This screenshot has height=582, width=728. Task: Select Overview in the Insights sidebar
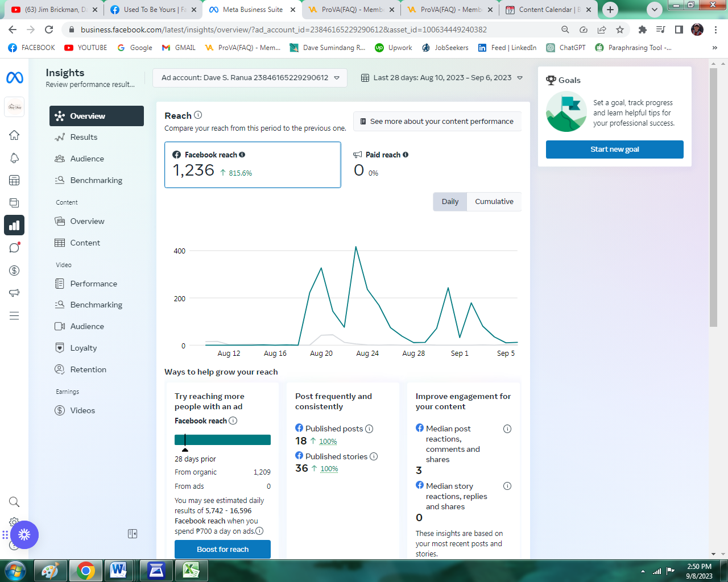coord(97,116)
